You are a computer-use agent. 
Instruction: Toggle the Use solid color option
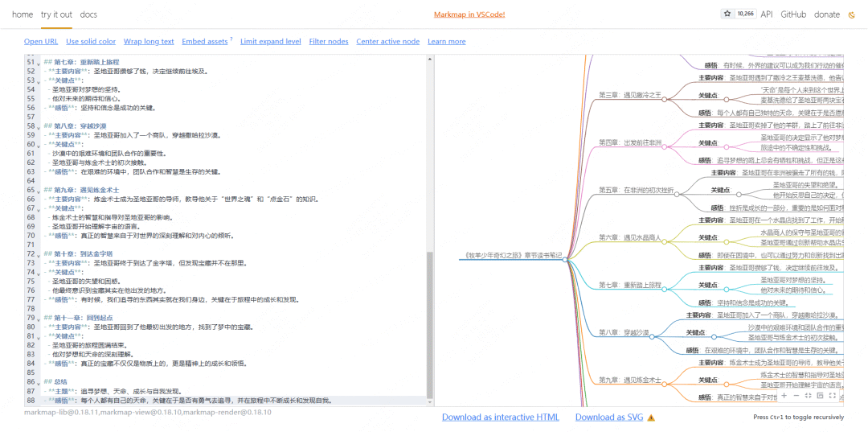(x=91, y=42)
